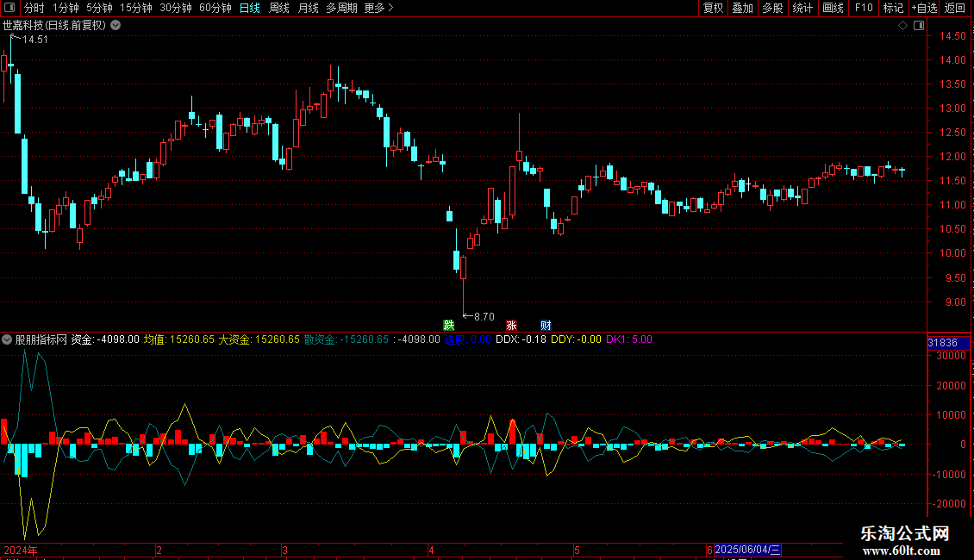The height and width of the screenshot is (560, 974).
Task: Click the 2025/06/04/三 date box
Action: click(747, 550)
